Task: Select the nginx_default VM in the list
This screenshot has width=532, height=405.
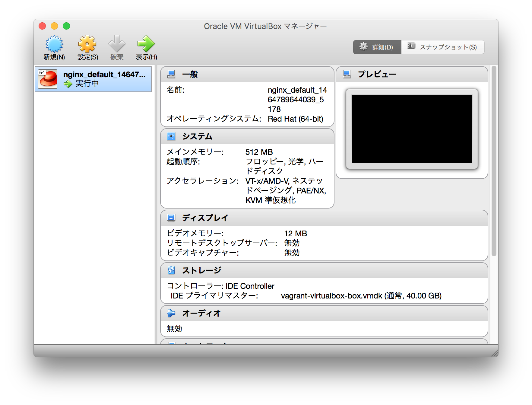Action: pyautogui.click(x=104, y=79)
